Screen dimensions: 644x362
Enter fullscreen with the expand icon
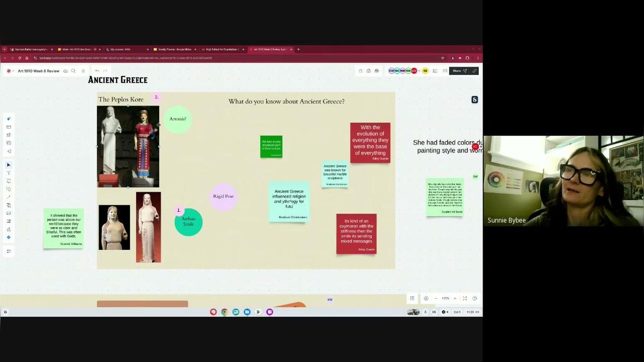pyautogui.click(x=465, y=298)
